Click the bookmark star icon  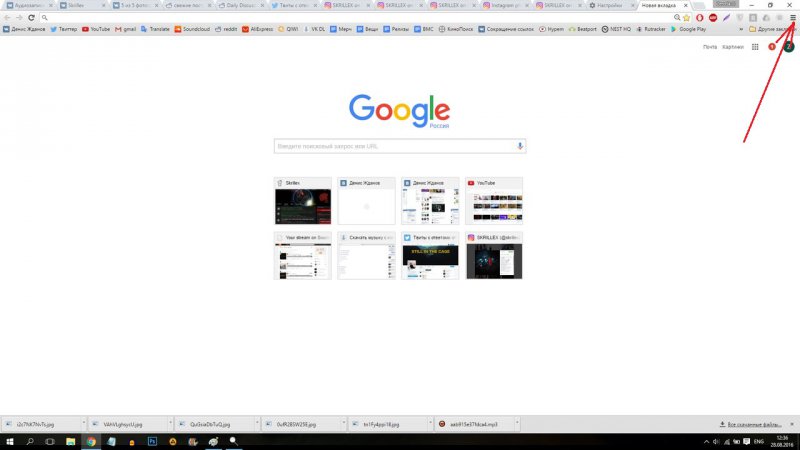pos(688,18)
